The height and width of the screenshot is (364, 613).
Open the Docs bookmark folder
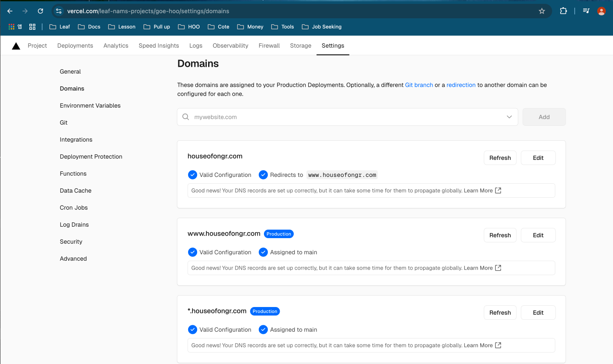[x=89, y=27]
